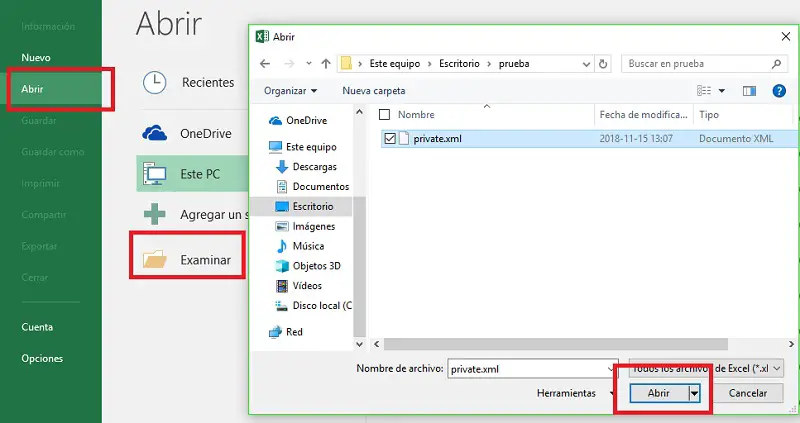Viewport: 800px width, 423px height.
Task: Select Escritorio in the breadcrumb path
Action: (459, 64)
